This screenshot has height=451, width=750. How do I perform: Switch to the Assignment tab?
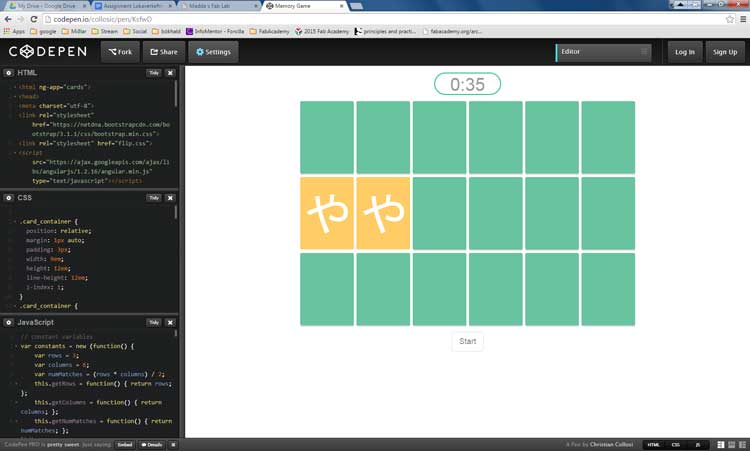click(x=133, y=6)
